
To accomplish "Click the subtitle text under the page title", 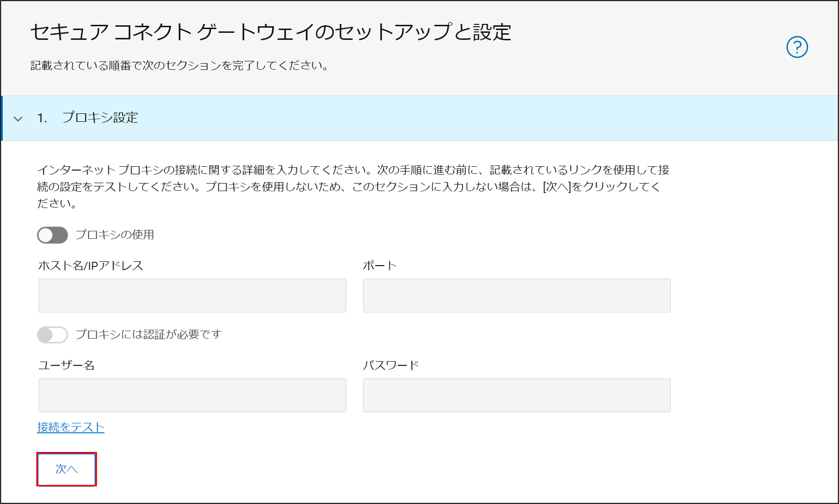I will pos(181,65).
